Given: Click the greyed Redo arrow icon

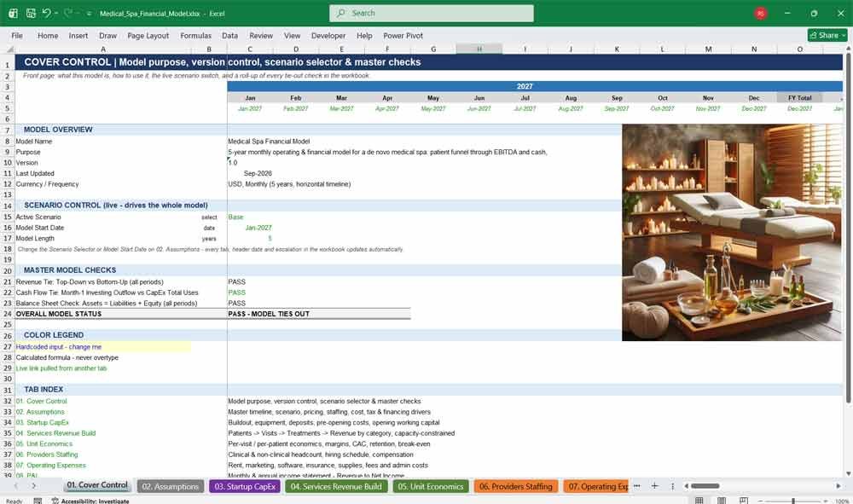Looking at the screenshot, I should [68, 13].
